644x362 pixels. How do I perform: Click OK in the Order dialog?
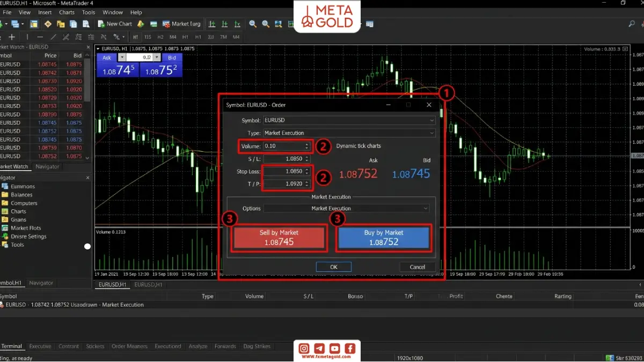(334, 267)
